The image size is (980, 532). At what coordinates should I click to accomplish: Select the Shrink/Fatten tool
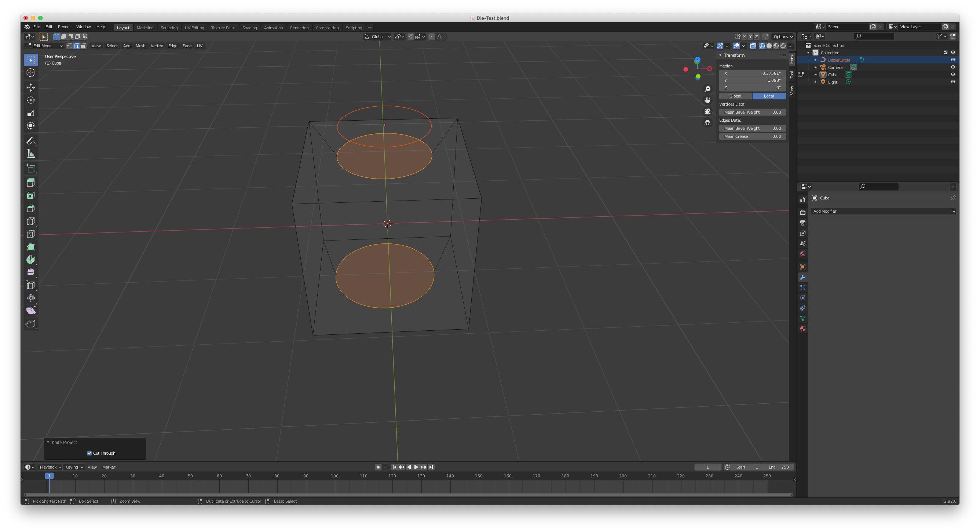(x=31, y=298)
